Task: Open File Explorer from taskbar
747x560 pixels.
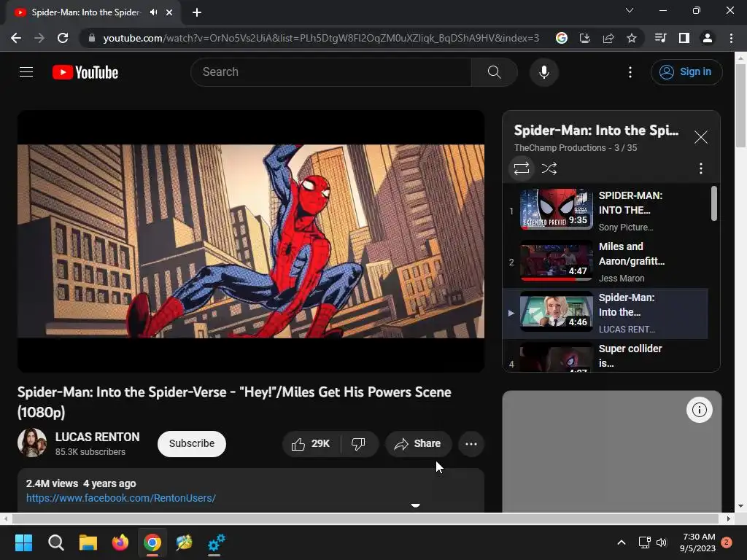Action: (x=88, y=542)
